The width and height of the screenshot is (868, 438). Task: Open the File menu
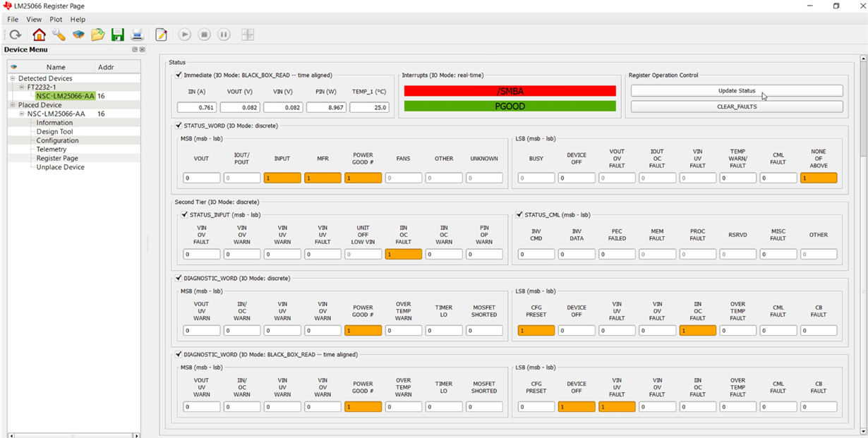(13, 19)
